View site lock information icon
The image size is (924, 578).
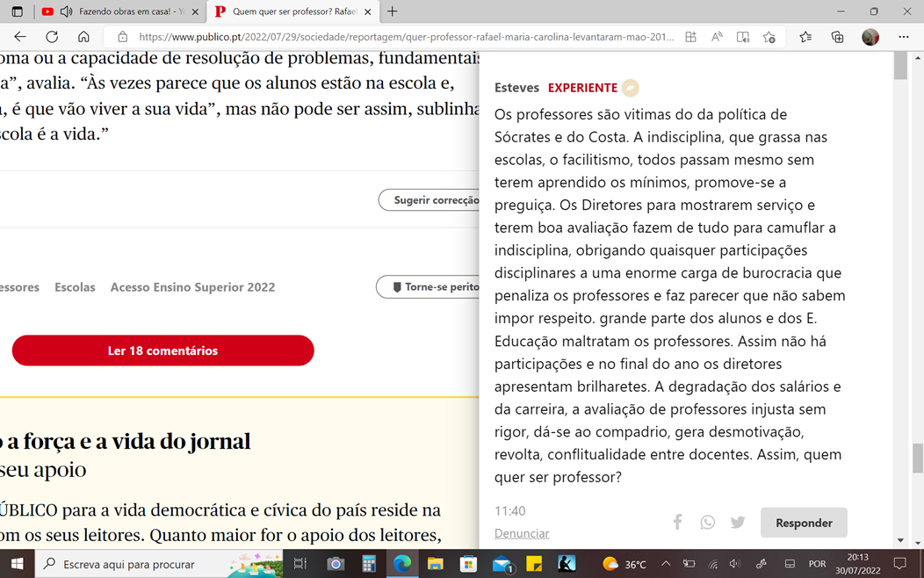(123, 37)
